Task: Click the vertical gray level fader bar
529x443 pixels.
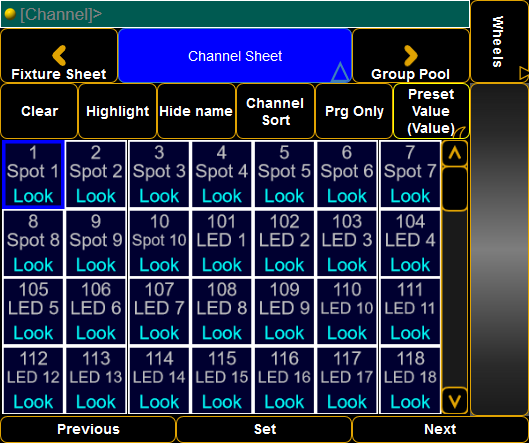Action: pos(499,249)
